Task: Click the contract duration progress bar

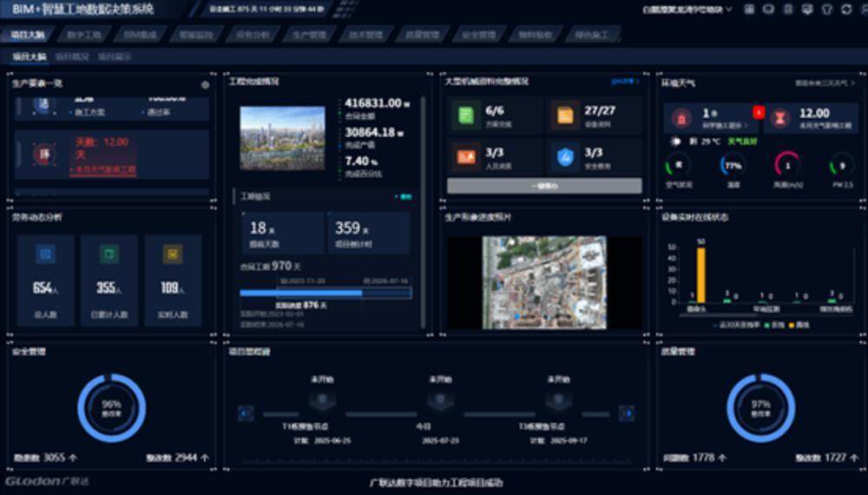Action: tap(325, 294)
